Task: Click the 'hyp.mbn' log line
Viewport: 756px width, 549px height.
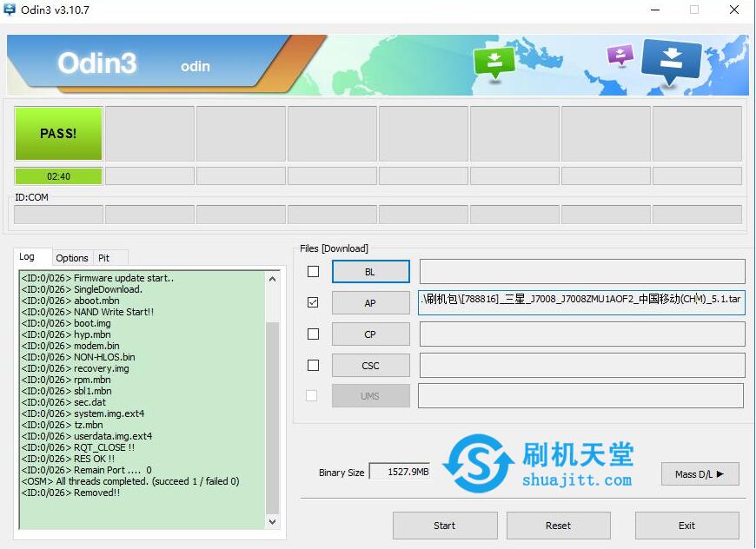Action: click(66, 334)
